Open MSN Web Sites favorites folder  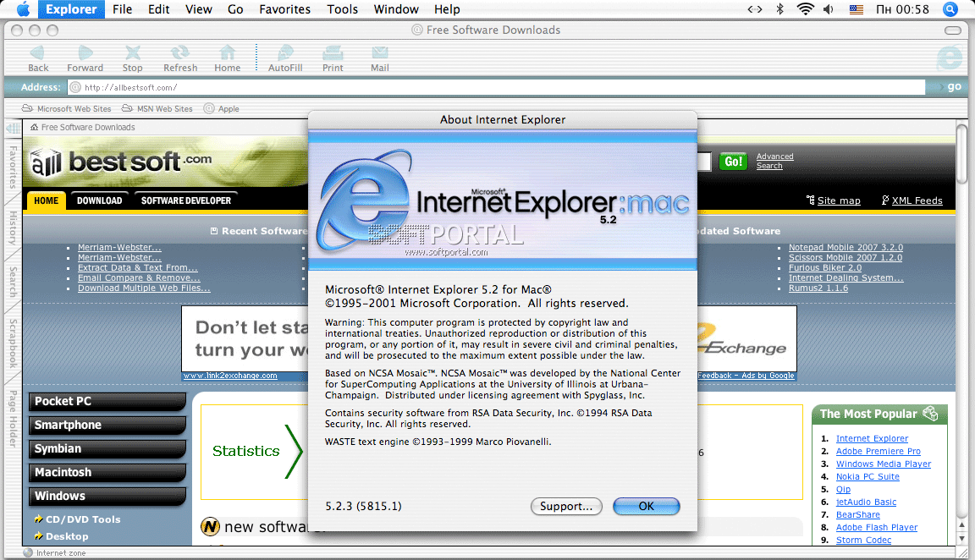157,109
